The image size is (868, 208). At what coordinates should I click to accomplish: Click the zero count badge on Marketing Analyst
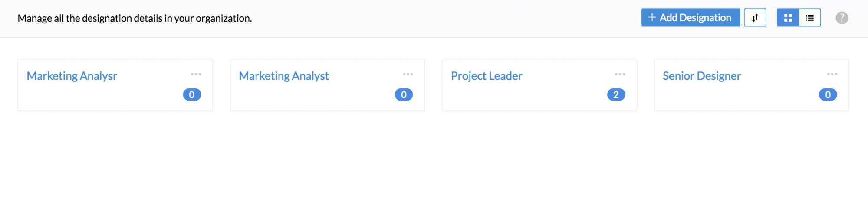[x=404, y=94]
